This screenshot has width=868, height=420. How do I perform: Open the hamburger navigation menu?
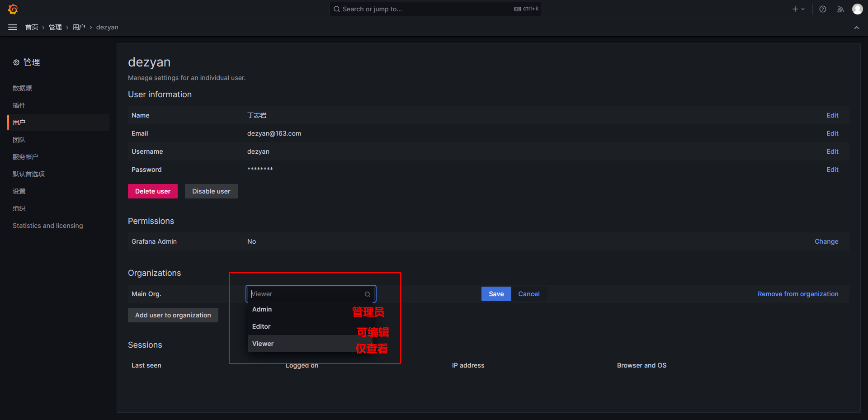pos(13,27)
